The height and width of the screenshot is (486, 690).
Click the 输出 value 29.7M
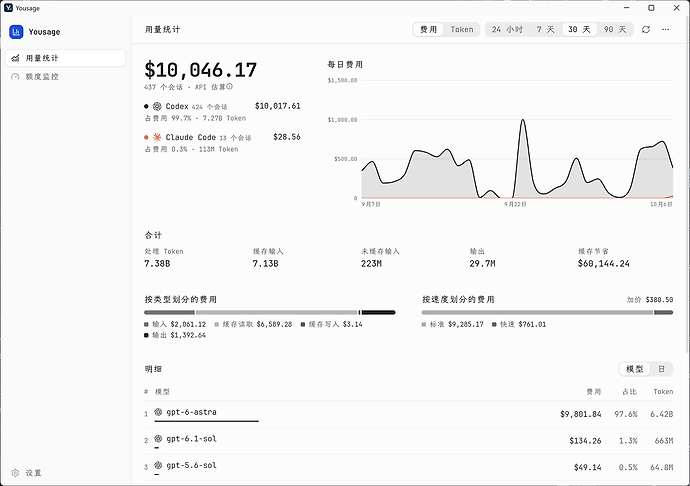click(x=482, y=264)
